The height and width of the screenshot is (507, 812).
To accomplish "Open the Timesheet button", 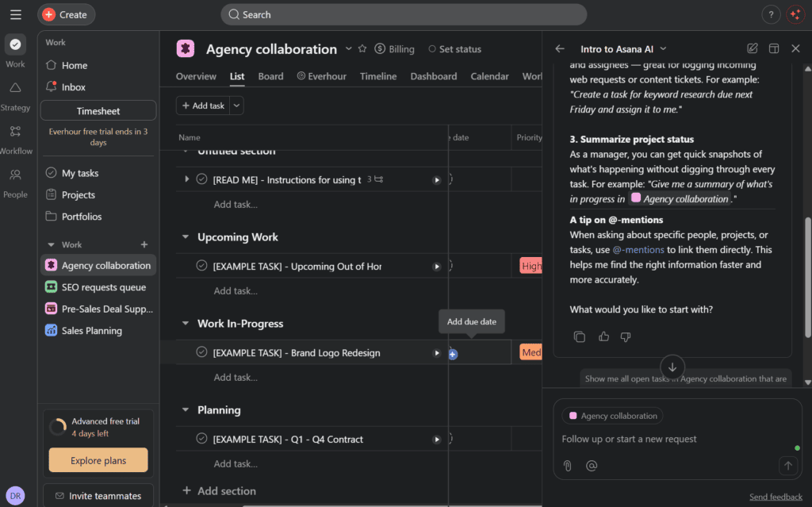I will pyautogui.click(x=98, y=111).
